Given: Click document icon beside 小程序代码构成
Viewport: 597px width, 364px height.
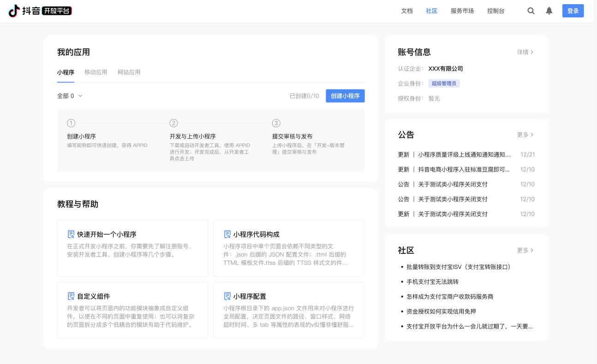Looking at the screenshot, I should click(x=227, y=234).
